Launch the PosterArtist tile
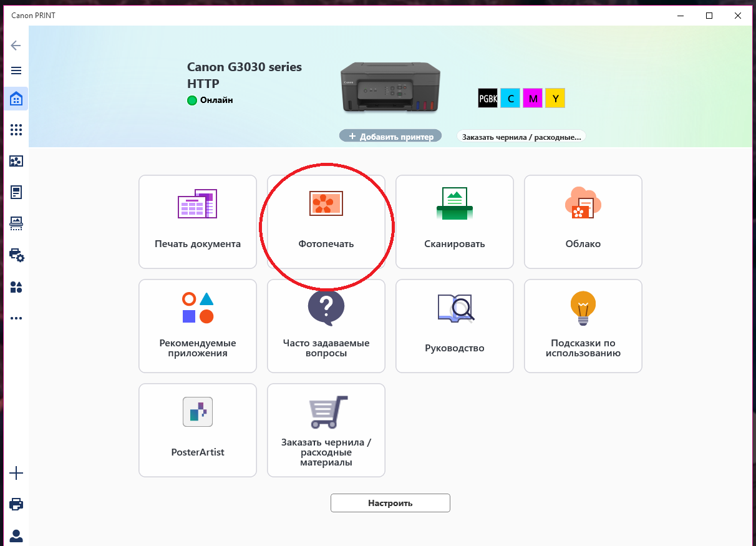The image size is (756, 546). point(198,430)
